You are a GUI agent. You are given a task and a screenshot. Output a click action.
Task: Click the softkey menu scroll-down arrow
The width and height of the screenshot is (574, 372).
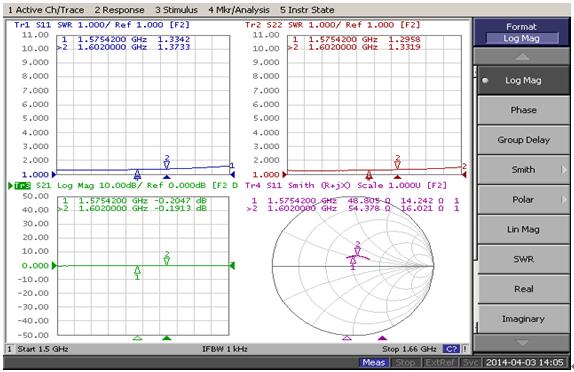pos(522,343)
